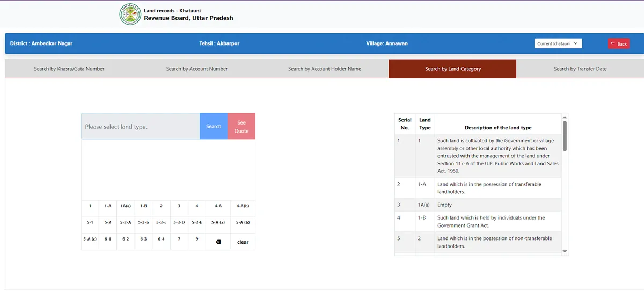Focus the land type input field
Screen dimensions: 644x291
tap(141, 126)
